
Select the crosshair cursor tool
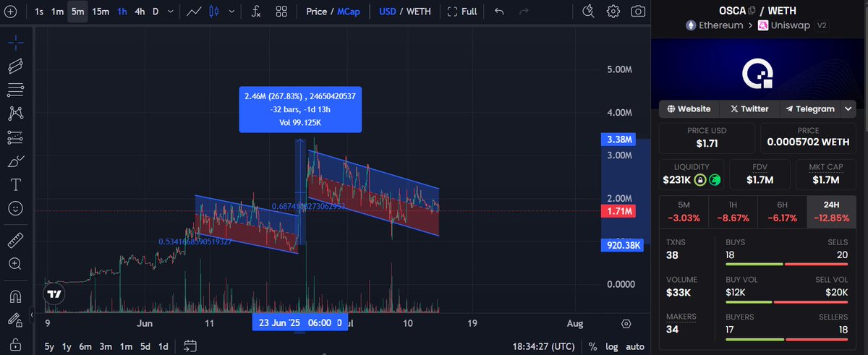point(15,43)
